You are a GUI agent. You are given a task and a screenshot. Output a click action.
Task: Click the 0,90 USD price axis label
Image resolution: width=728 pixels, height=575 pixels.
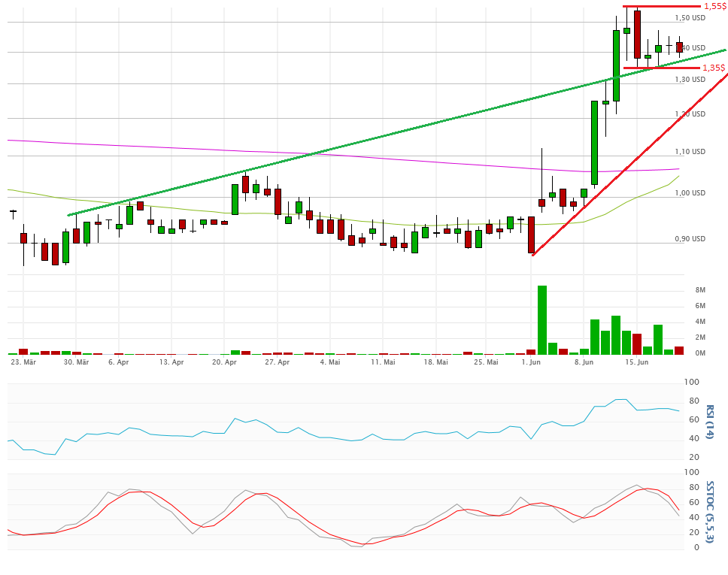[690, 239]
